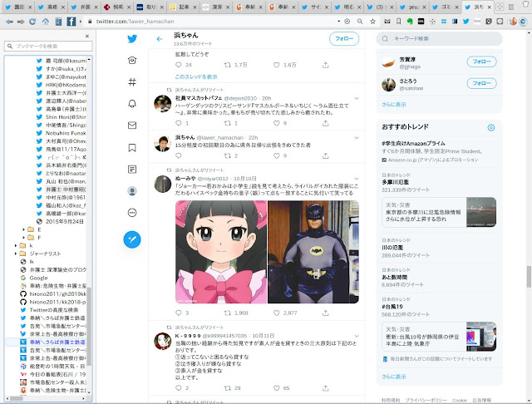Retweet the ぬーみや tweet with 1,958 retweets
This screenshot has width=532, height=404.
228,313
